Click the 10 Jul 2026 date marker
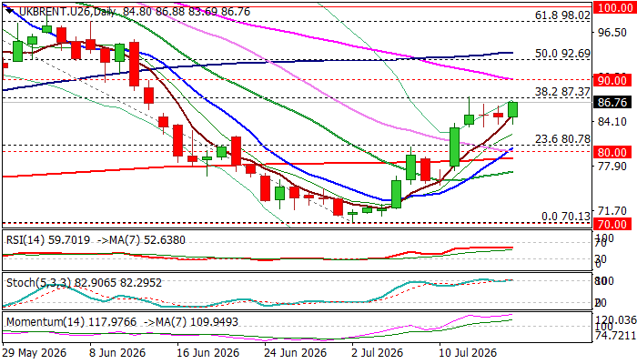The image size is (637, 364). 467,353
